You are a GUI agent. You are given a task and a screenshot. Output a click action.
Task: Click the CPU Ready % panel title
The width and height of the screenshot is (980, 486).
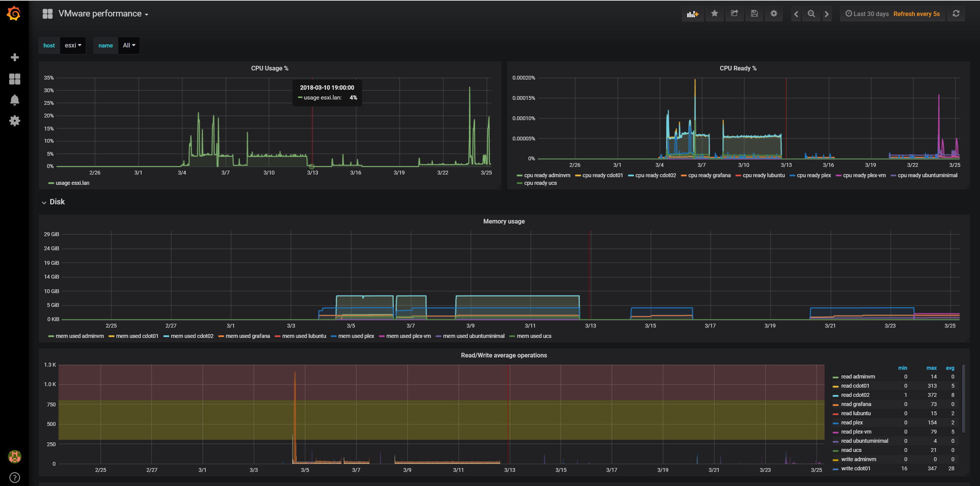point(738,68)
